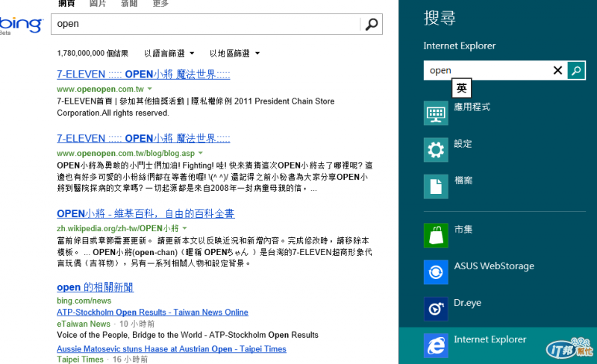Click the 設定 label

pos(463,144)
